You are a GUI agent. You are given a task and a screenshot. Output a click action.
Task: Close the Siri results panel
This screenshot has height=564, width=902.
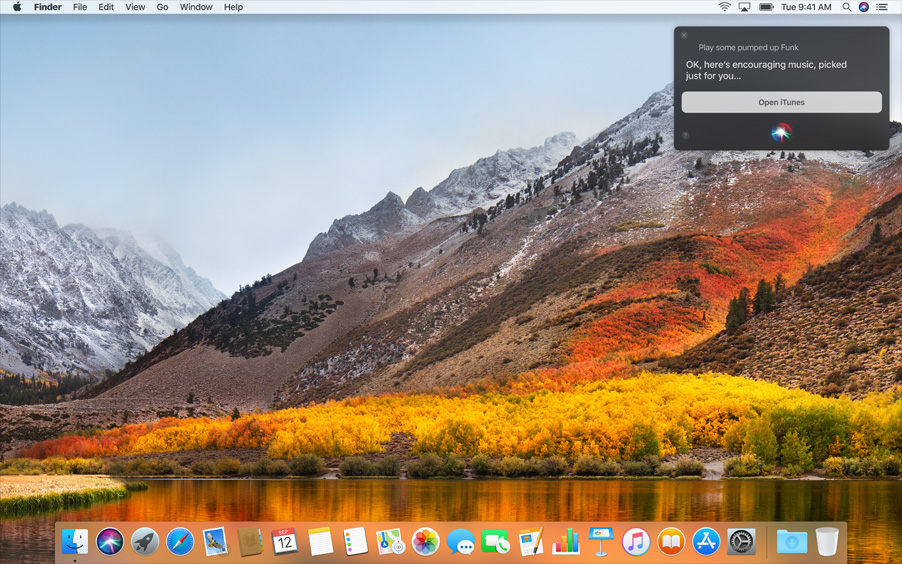coord(684,35)
